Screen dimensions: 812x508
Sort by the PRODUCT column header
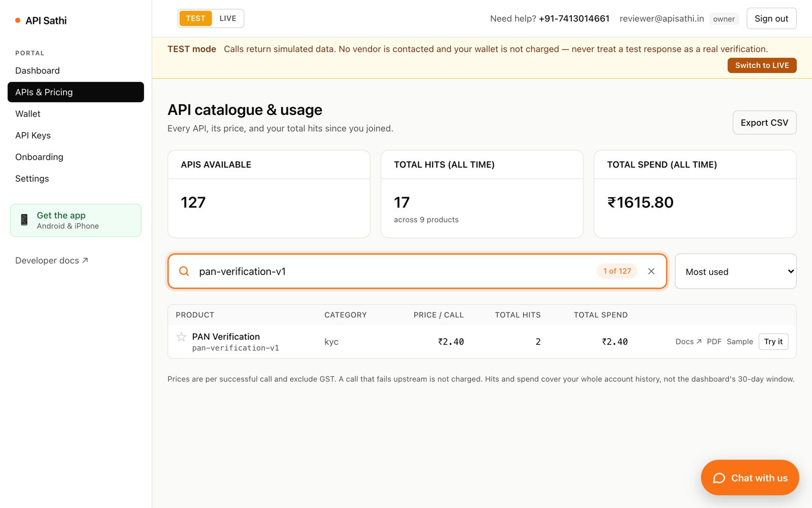pos(195,315)
